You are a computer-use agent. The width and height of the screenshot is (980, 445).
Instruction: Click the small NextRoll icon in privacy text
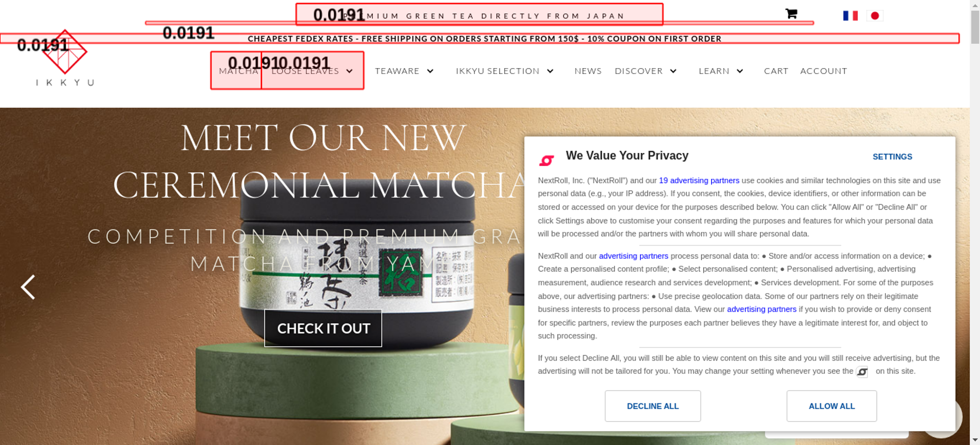pos(862,372)
